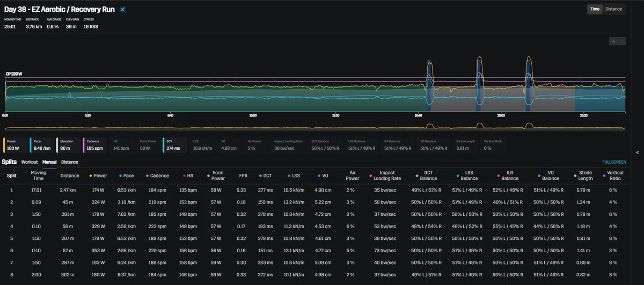644x285 pixels.
Task: Click the HR column header
Action: click(187, 176)
